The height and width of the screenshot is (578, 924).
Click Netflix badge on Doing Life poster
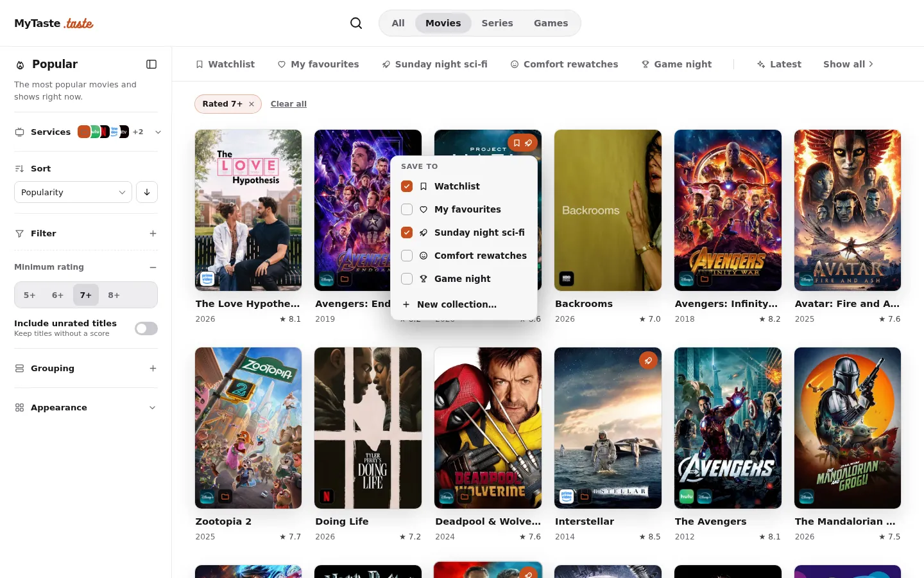(327, 496)
